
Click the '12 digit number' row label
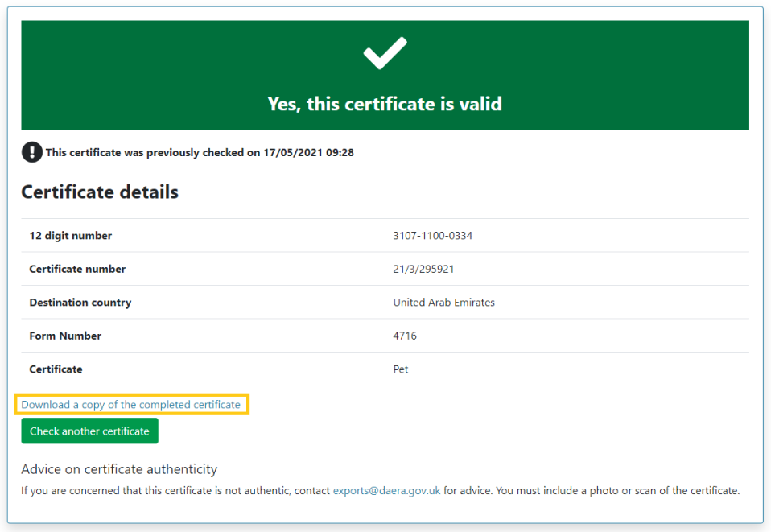(71, 236)
